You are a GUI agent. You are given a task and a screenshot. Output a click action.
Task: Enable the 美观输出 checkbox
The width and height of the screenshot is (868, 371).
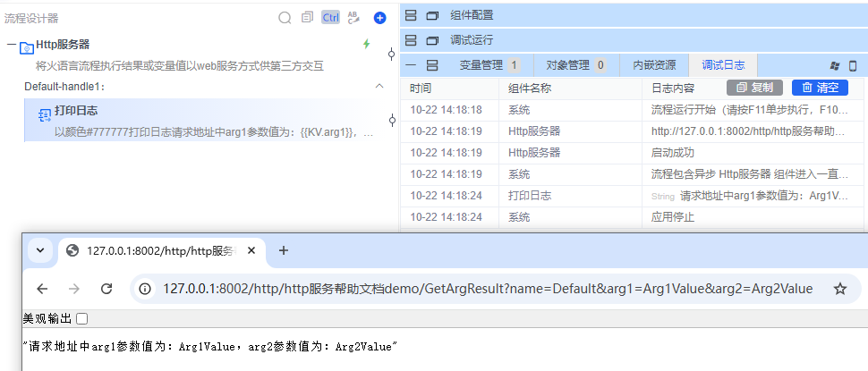[82, 318]
